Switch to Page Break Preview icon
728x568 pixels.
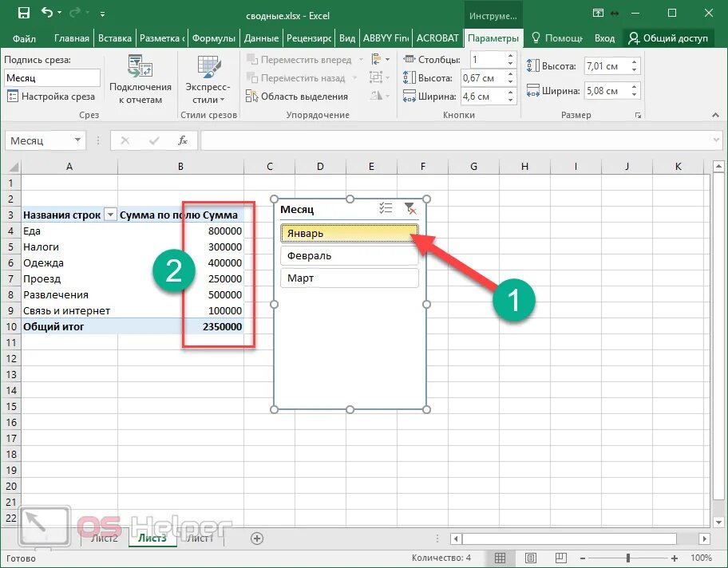(x=561, y=558)
